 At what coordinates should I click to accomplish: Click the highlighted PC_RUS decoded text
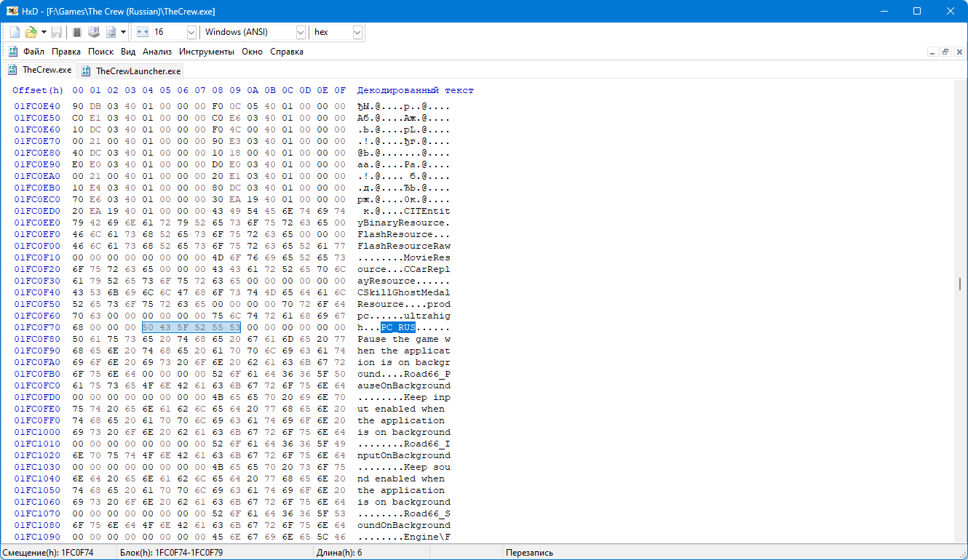(398, 327)
